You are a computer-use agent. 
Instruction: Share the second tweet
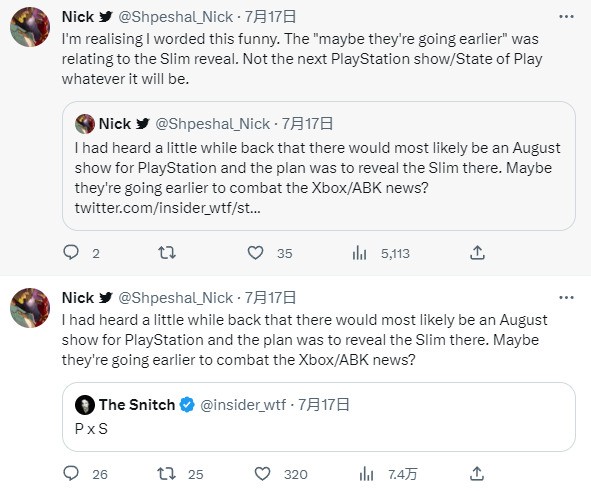pos(477,473)
